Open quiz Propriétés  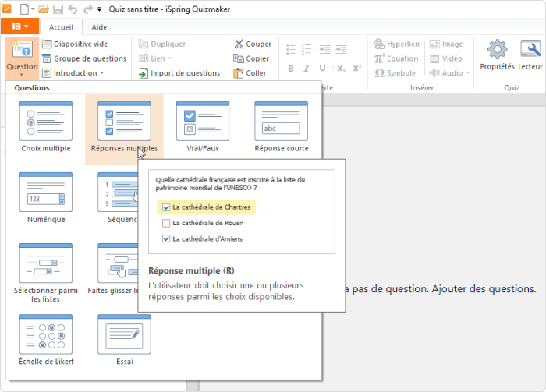coord(498,55)
